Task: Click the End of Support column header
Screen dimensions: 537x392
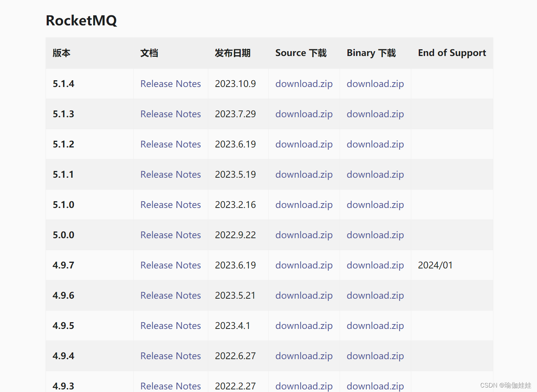Action: (452, 53)
